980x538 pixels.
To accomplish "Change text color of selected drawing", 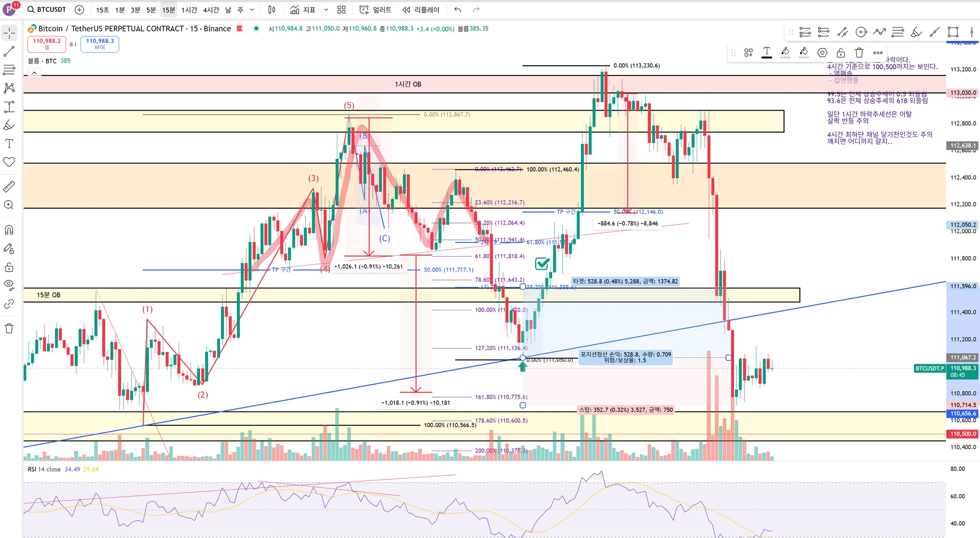I will click(x=767, y=53).
